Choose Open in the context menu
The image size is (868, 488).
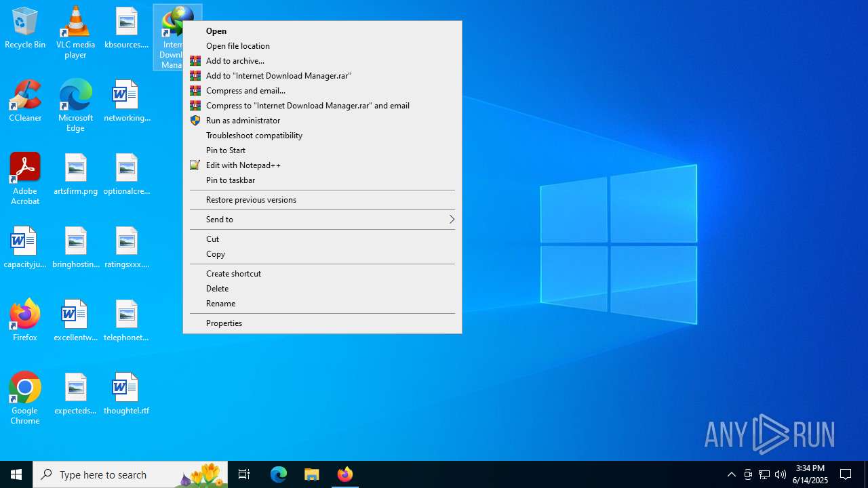pyautogui.click(x=322, y=31)
